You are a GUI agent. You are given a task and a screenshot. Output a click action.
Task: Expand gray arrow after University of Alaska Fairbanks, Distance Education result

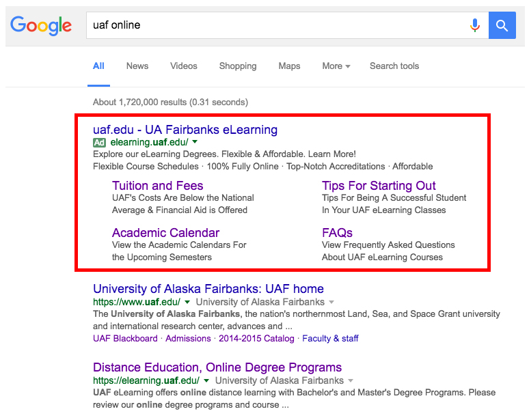pos(351,380)
